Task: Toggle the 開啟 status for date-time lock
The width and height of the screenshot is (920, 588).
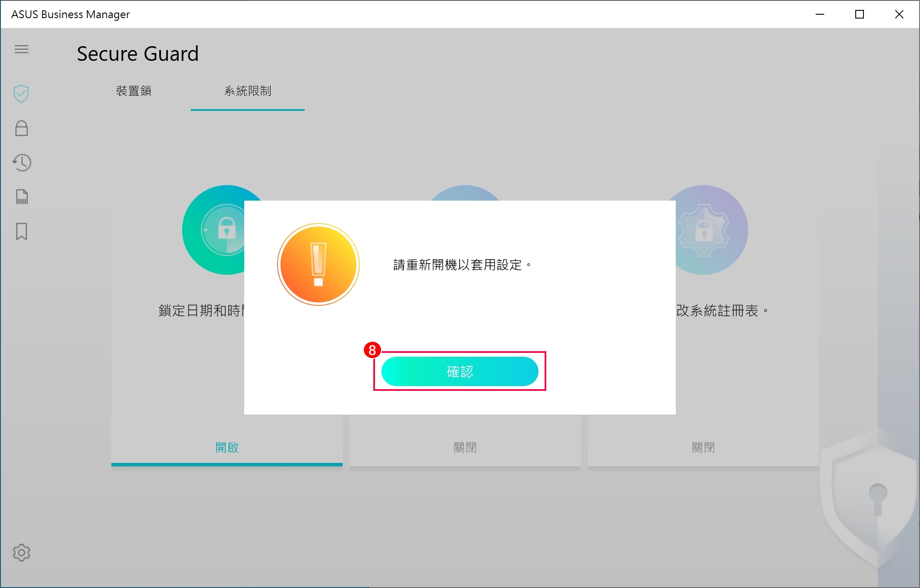Action: pyautogui.click(x=227, y=447)
